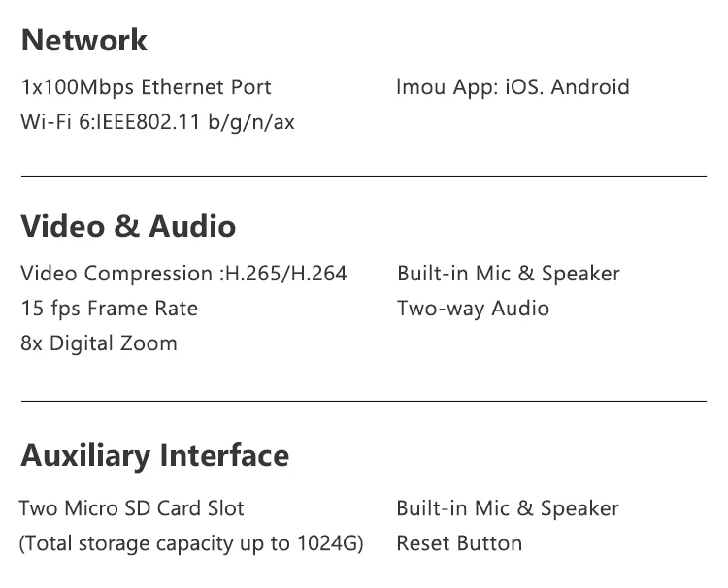Screen dimensions: 728x588
Task: Click the divider line below the Network section
Action: pyautogui.click(x=364, y=176)
